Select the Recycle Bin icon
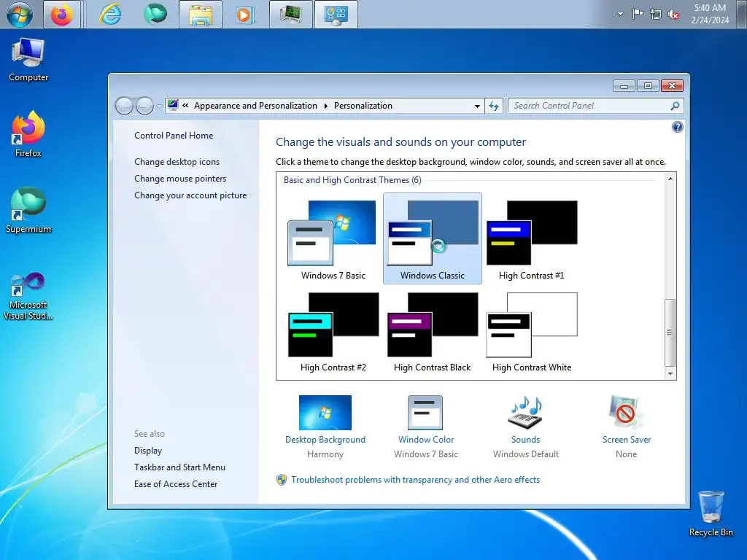The width and height of the screenshot is (747, 560). pos(711,514)
